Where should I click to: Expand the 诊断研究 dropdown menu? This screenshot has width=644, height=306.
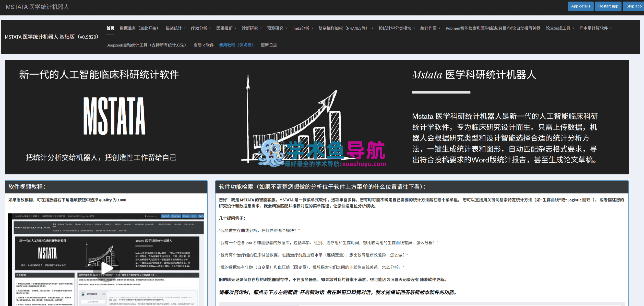(252, 28)
